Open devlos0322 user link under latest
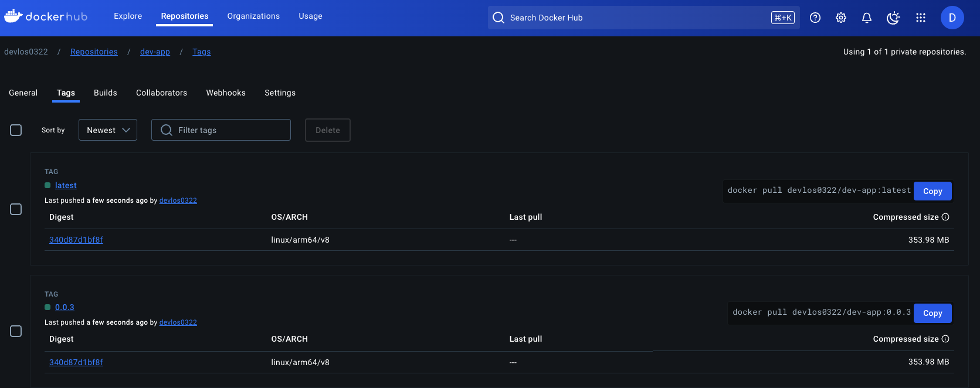This screenshot has width=980, height=388. pyautogui.click(x=178, y=200)
